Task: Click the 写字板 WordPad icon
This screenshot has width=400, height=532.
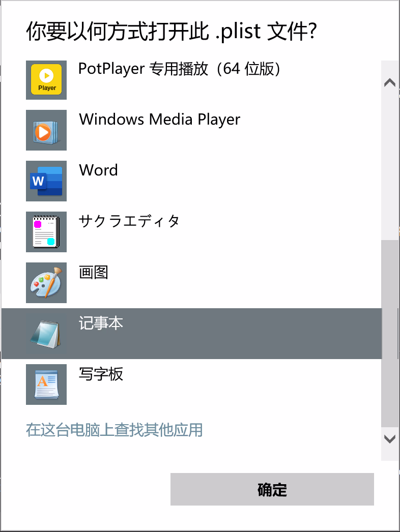Action: [46, 385]
